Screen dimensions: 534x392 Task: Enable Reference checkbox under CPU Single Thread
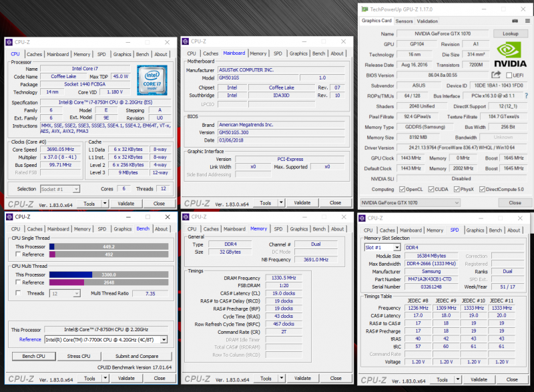(18, 254)
